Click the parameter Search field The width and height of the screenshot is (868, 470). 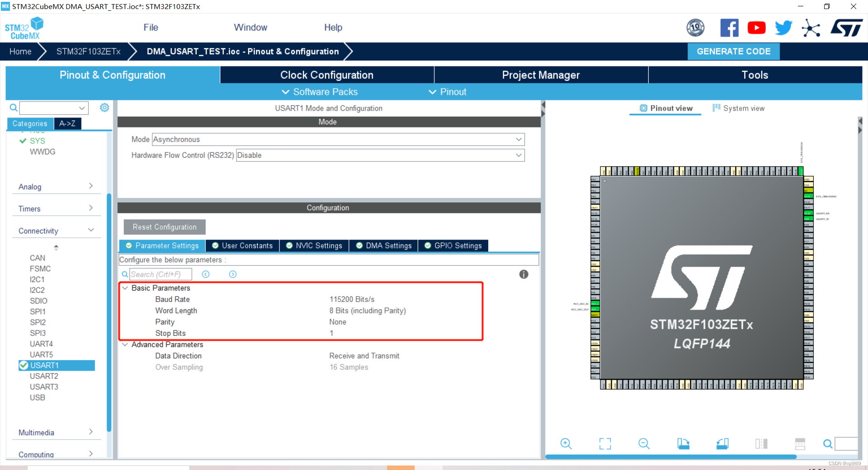point(160,274)
